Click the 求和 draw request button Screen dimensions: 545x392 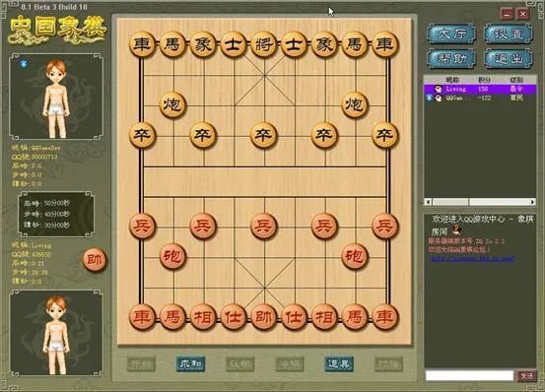point(190,363)
